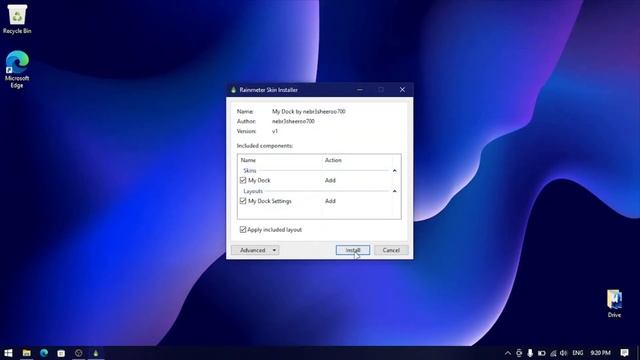Viewport: 640px width, 360px height.
Task: Uncheck the My Dock skin checkbox
Action: [x=243, y=180]
